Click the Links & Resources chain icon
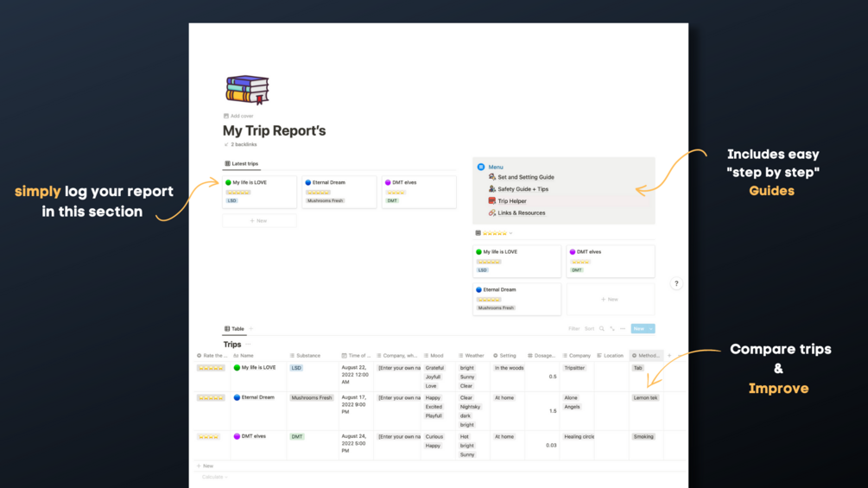Screen dimensions: 868x488 tap(491, 213)
